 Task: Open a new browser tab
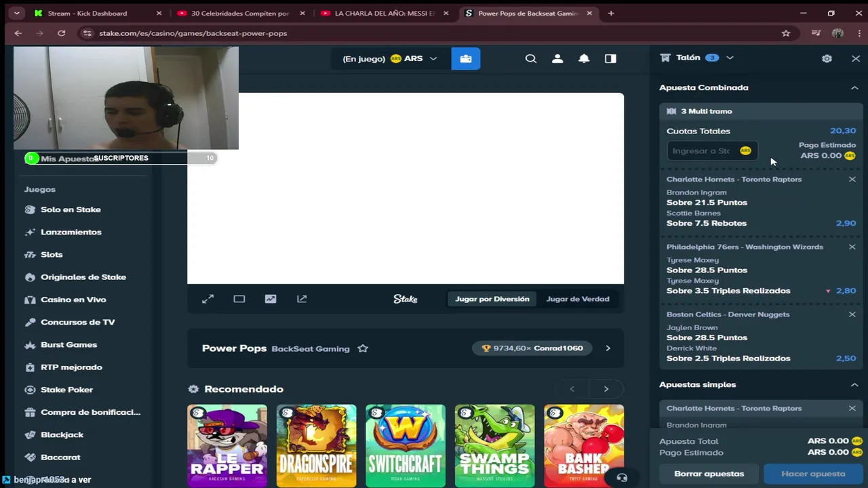611,13
